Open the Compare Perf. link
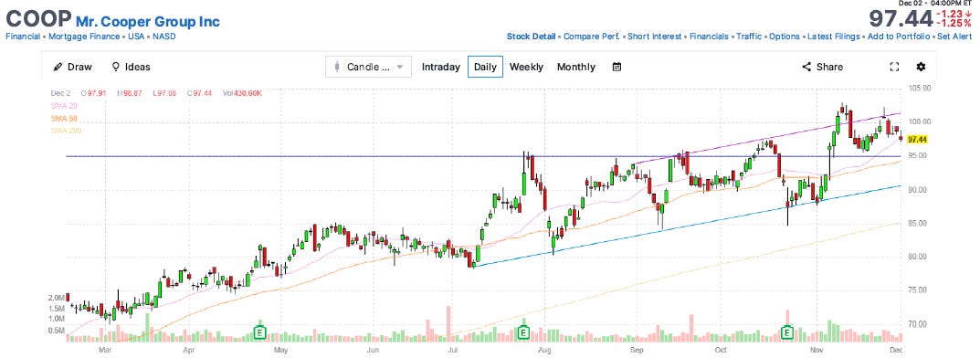 [x=591, y=37]
